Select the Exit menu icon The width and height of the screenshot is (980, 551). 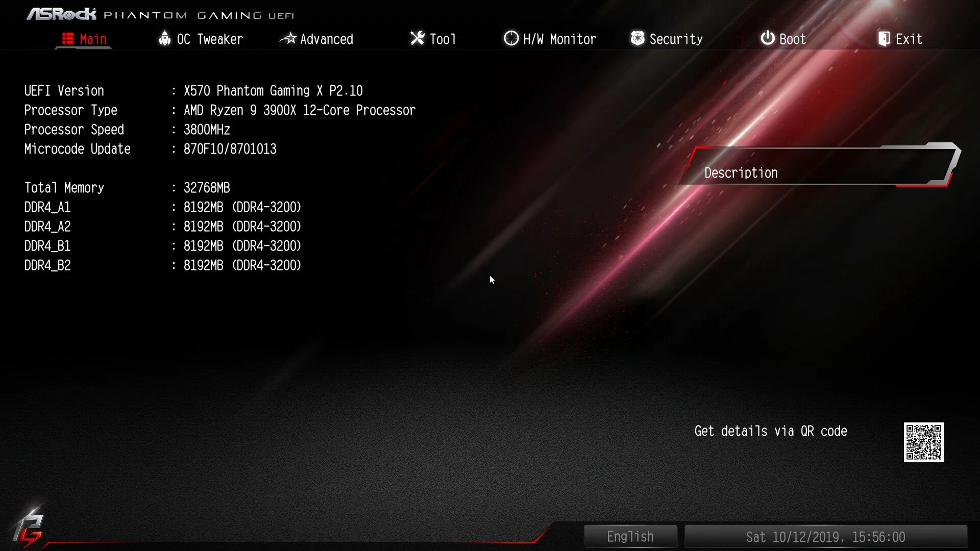click(x=884, y=38)
